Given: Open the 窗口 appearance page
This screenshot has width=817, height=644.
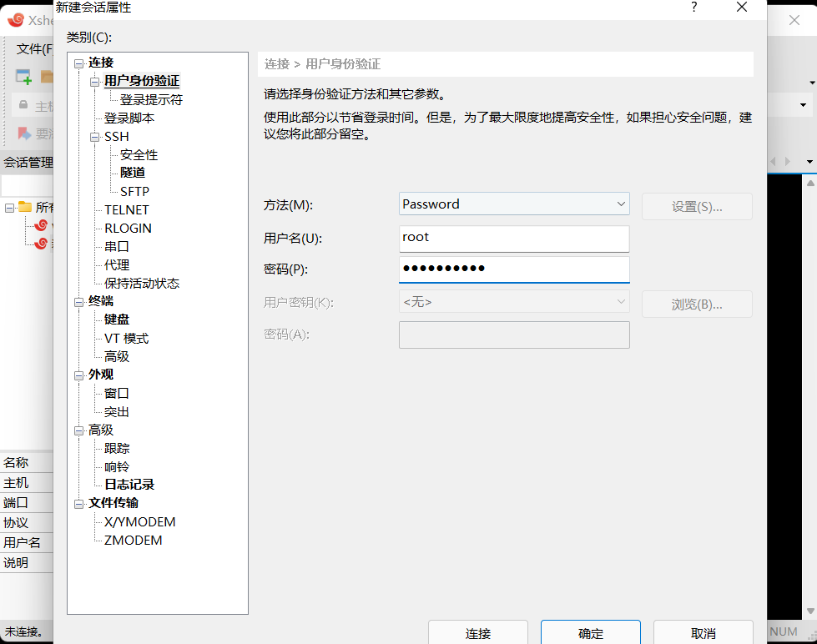Looking at the screenshot, I should [x=116, y=394].
